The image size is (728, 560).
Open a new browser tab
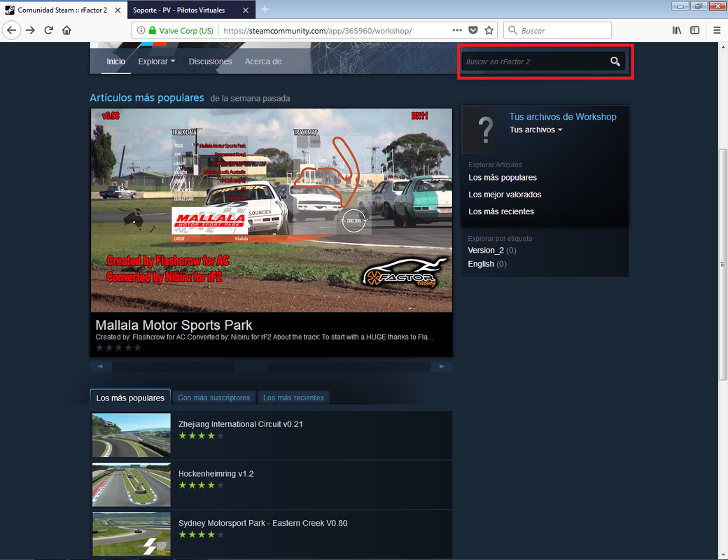coord(265,9)
